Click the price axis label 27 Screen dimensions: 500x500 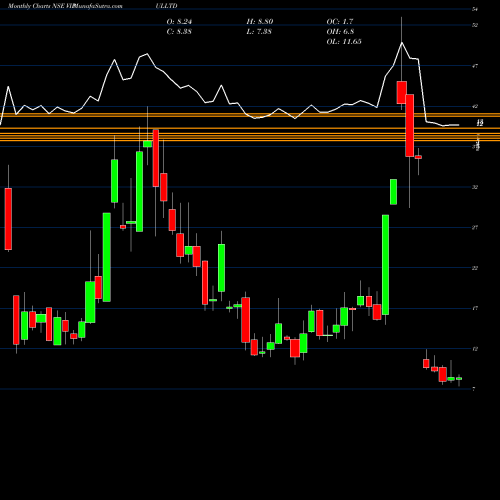tap(475, 228)
